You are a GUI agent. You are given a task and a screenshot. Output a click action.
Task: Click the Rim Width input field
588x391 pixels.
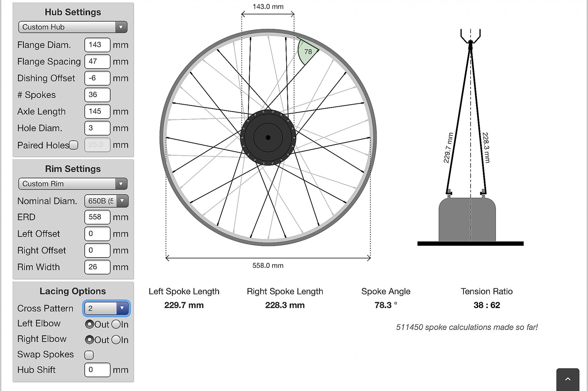[x=97, y=267]
